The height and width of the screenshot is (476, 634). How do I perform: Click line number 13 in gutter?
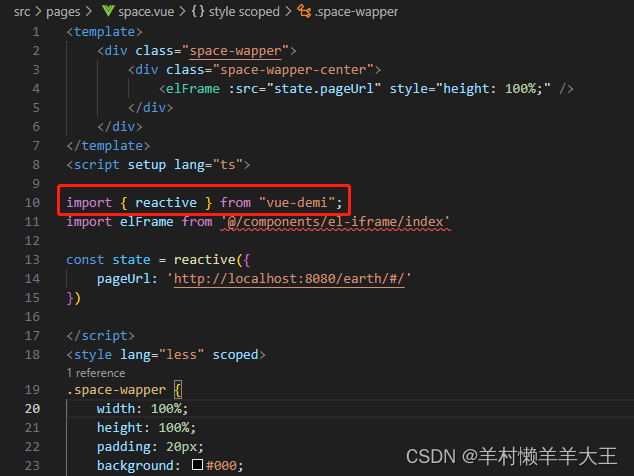point(32,260)
